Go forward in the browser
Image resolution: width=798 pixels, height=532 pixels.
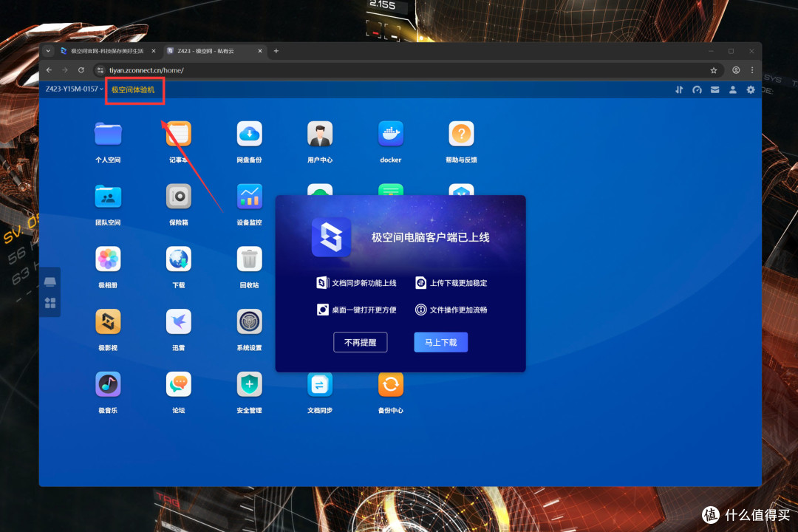pos(64,70)
